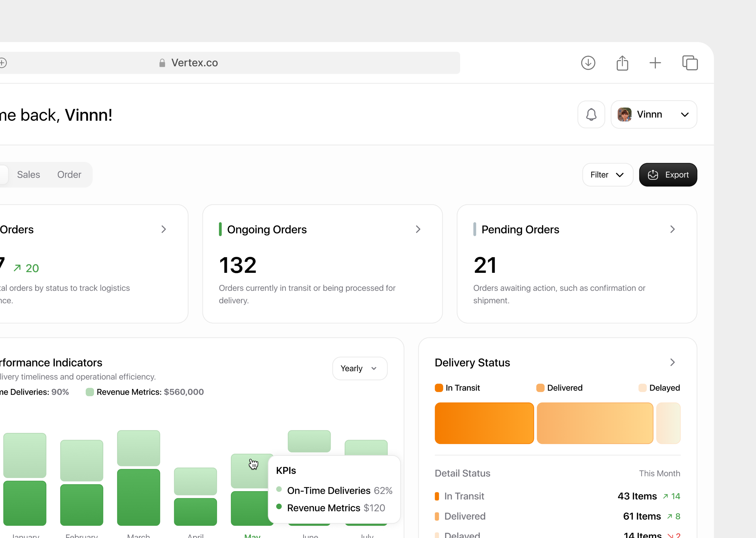756x538 pixels.
Task: Open Pending Orders details via arrow
Action: pos(672,229)
